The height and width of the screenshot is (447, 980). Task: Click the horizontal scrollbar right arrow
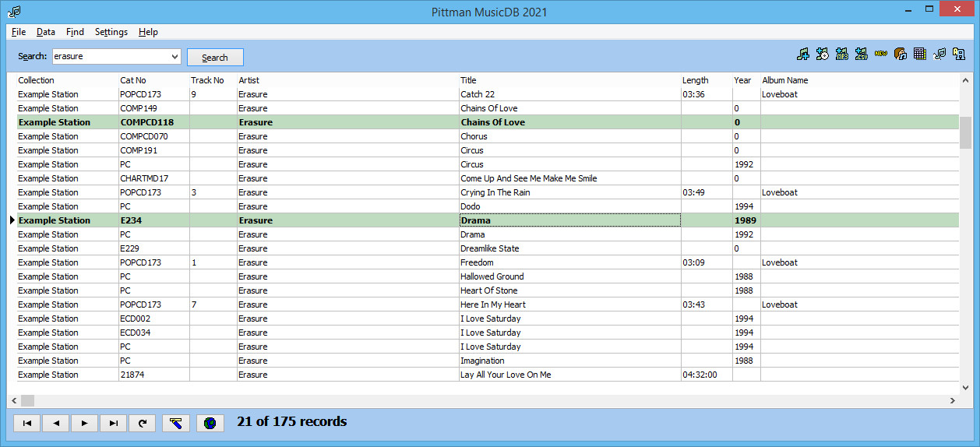[x=953, y=400]
